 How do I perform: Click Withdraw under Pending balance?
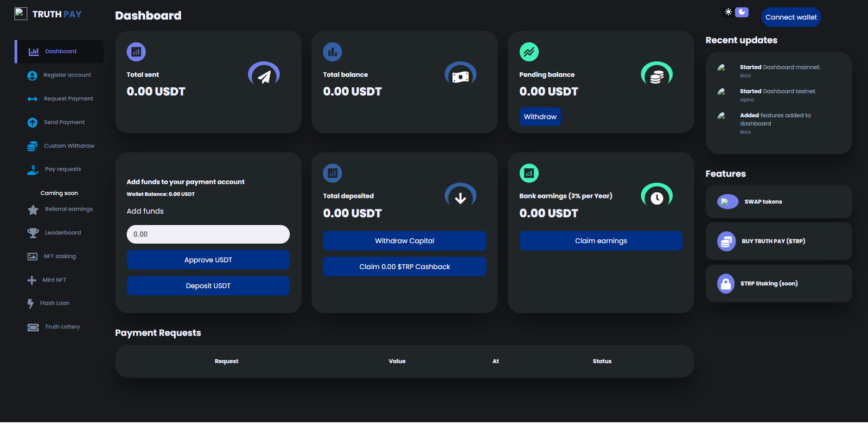click(540, 117)
